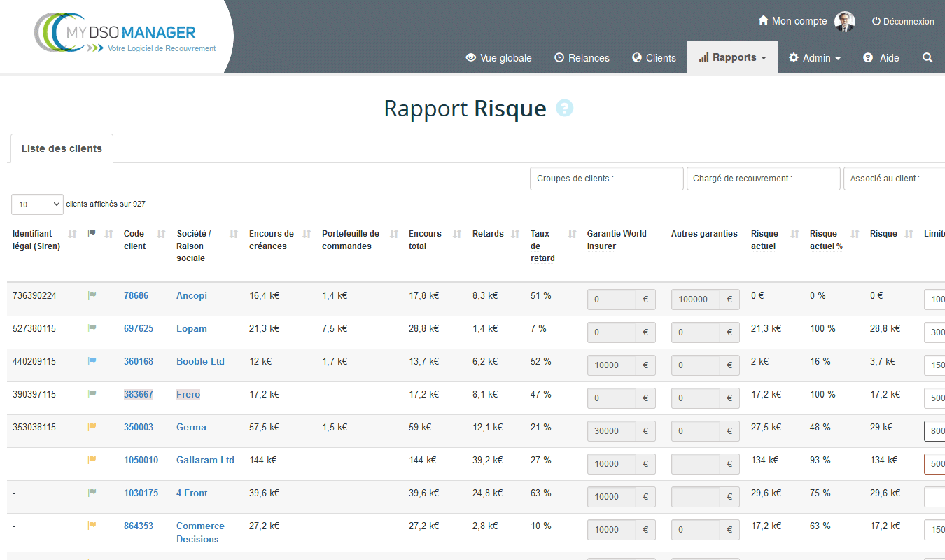Click the user avatar picture
Screen dimensions: 945x560
point(845,22)
